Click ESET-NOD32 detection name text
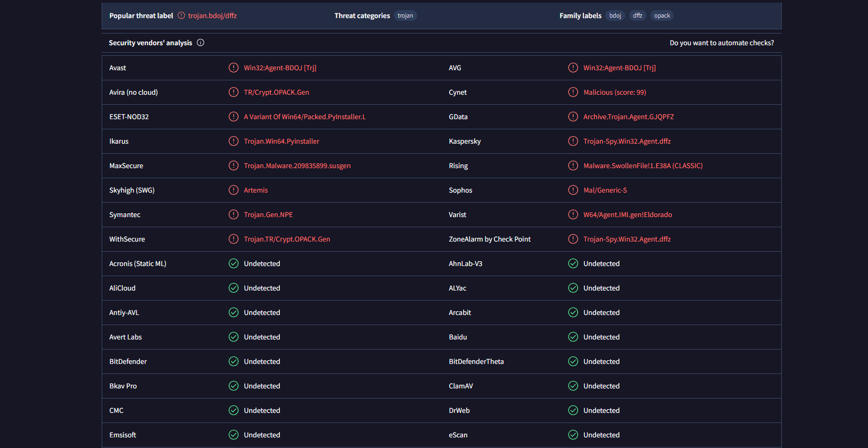Viewport: 868px width, 448px height. tap(304, 117)
